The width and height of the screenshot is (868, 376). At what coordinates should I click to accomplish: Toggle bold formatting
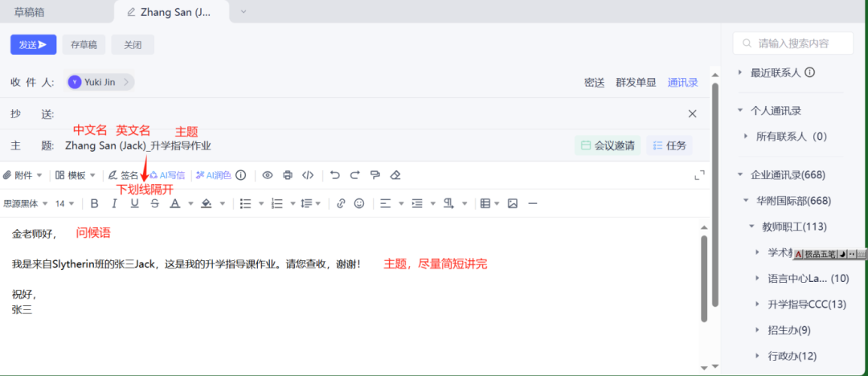tap(95, 203)
